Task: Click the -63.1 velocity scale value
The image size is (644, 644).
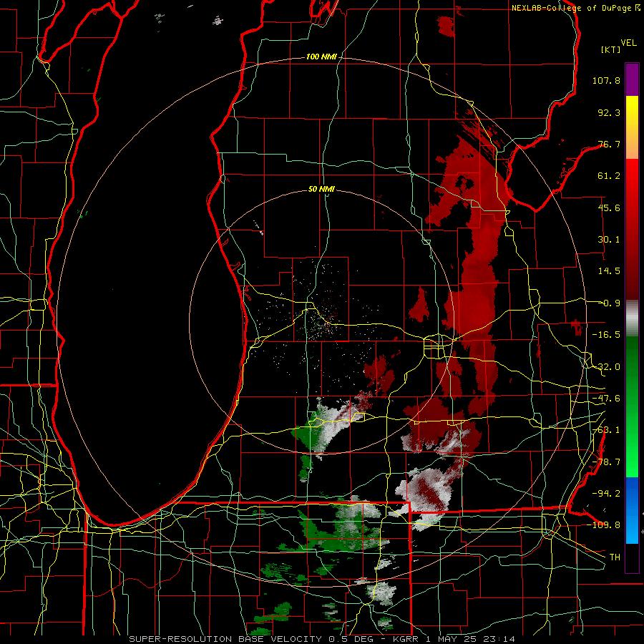Action: coord(606,430)
